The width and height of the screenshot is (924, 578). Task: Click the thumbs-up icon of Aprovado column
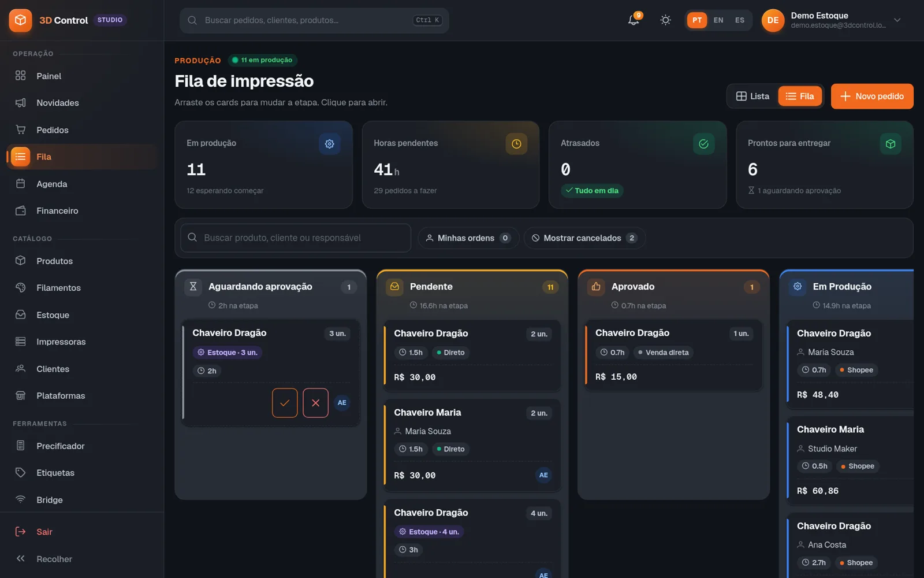tap(596, 287)
